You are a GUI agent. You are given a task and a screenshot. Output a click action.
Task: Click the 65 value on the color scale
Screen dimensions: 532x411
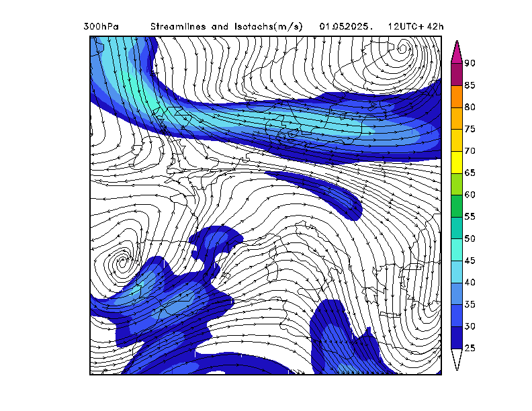tap(470, 173)
